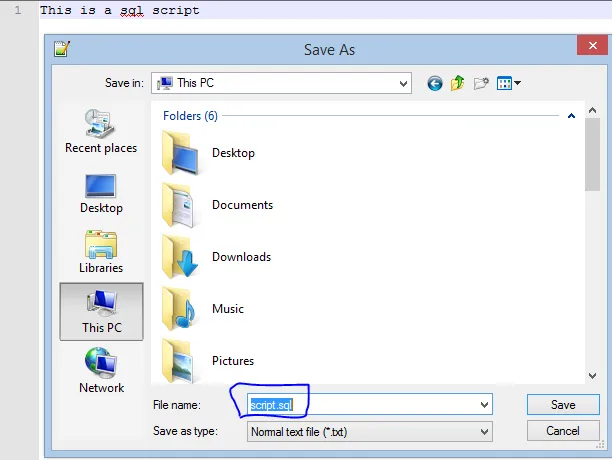Click the scrollbar down arrow
The image size is (612, 460).
592,376
